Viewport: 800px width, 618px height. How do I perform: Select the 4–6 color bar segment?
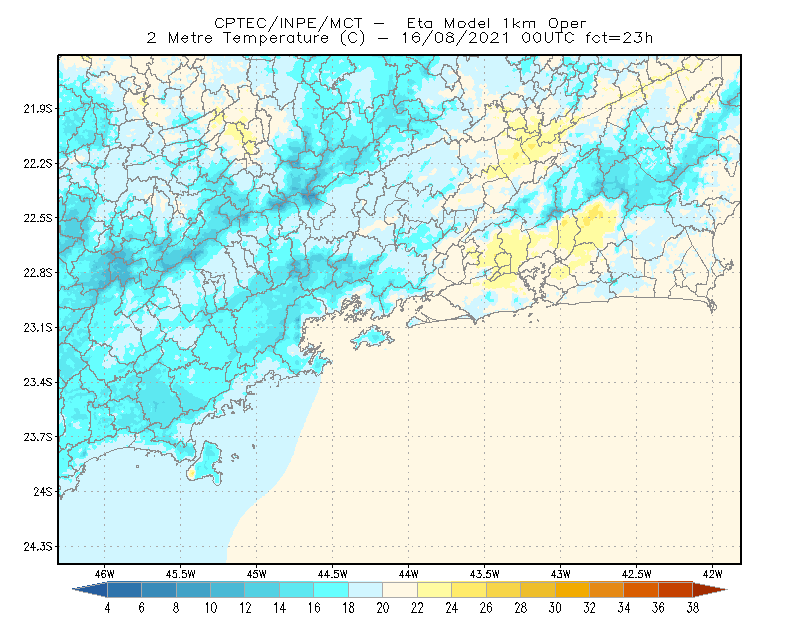[x=124, y=590]
